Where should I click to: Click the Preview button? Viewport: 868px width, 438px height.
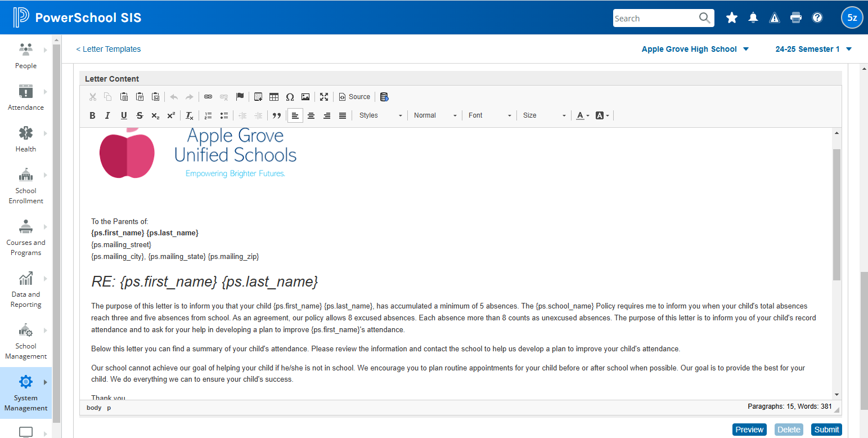click(x=749, y=430)
